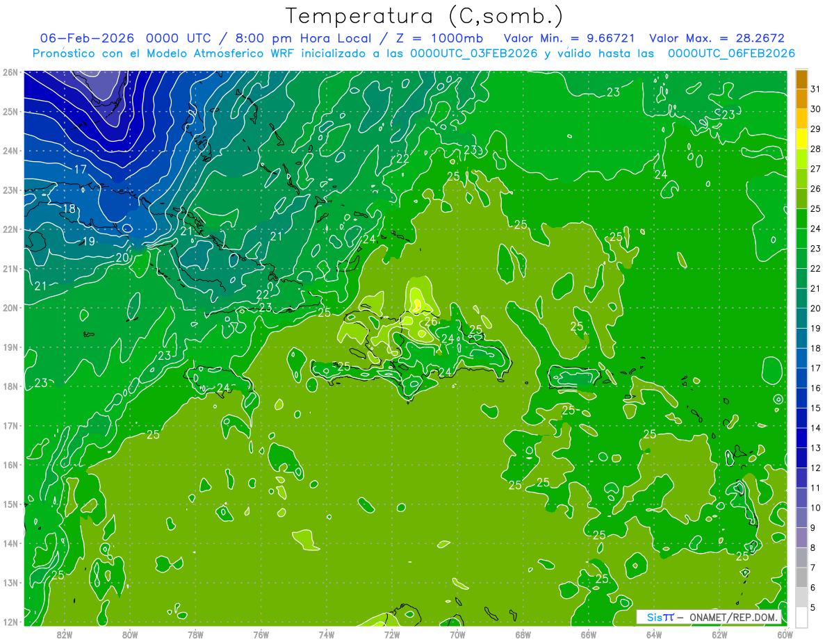
Task: Click the "0000UTC_03FEB2026" initialization time text
Action: (x=474, y=53)
